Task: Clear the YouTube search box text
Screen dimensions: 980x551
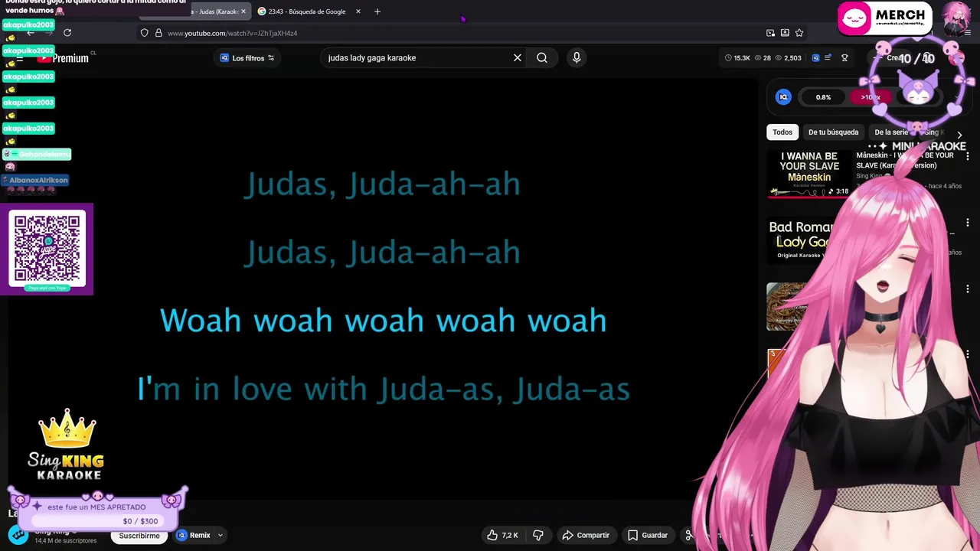Action: coord(518,57)
